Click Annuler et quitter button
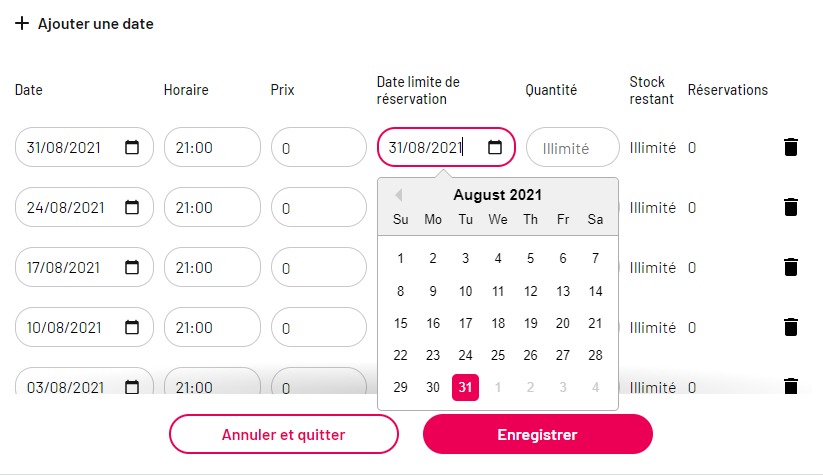 coord(283,434)
